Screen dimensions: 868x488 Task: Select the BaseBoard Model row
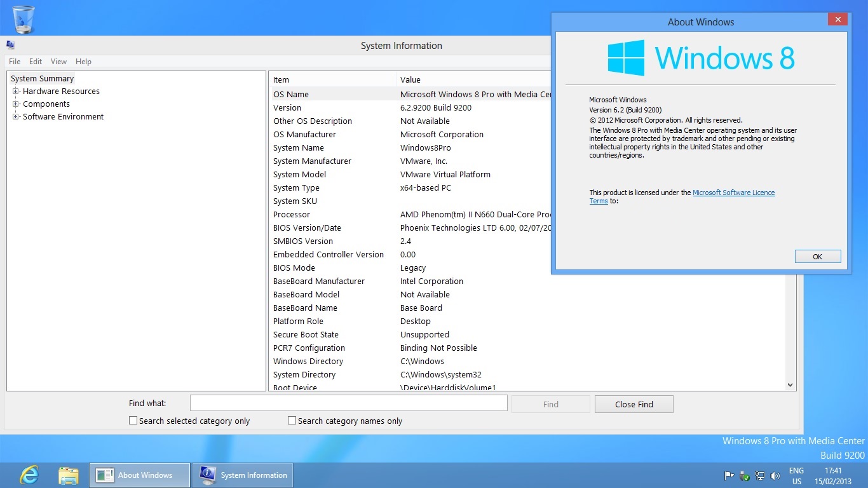[527, 294]
